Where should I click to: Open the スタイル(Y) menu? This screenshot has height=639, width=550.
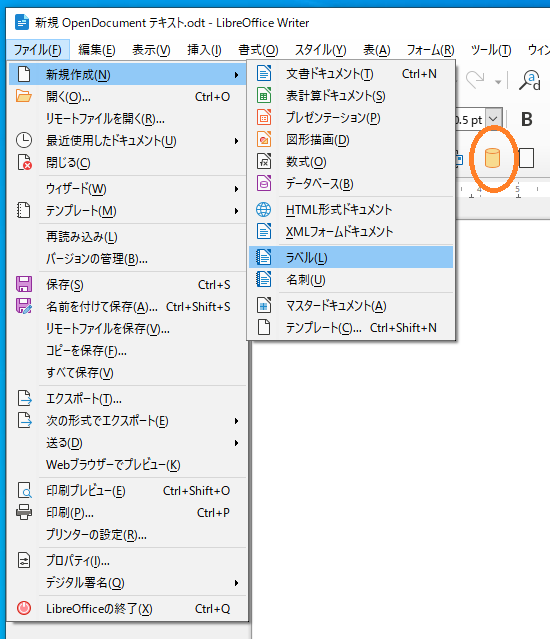(321, 50)
